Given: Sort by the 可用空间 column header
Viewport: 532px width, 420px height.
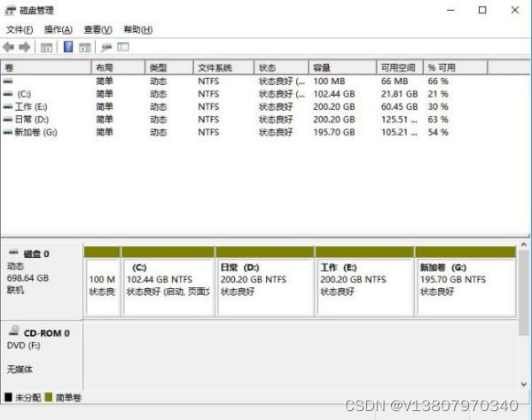Looking at the screenshot, I should 400,68.
